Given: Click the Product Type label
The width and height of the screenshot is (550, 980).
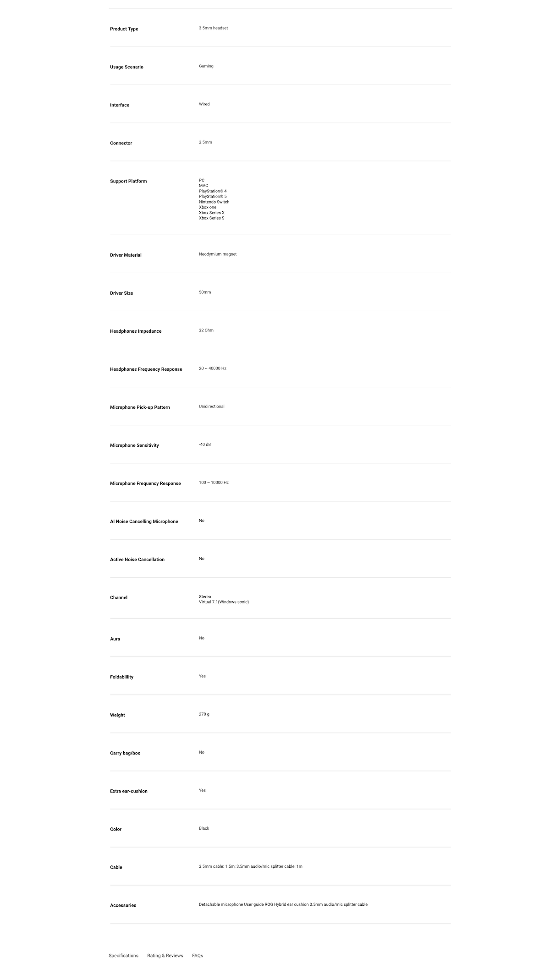Looking at the screenshot, I should 124,29.
